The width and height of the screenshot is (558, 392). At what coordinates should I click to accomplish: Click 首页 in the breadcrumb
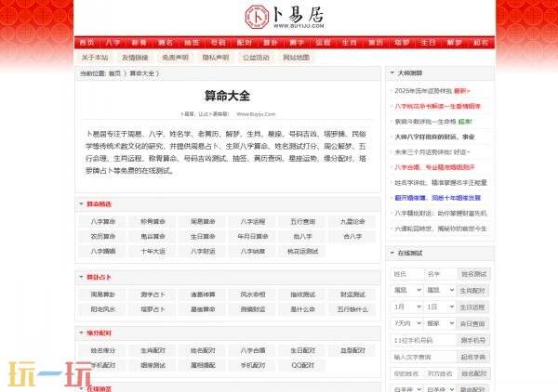114,73
